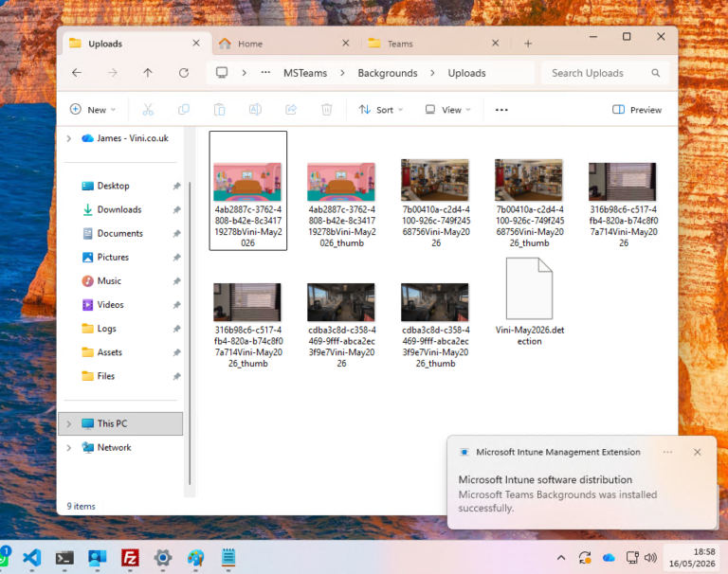Expand the James - Vini.co.uk OneDrive node

coord(69,138)
